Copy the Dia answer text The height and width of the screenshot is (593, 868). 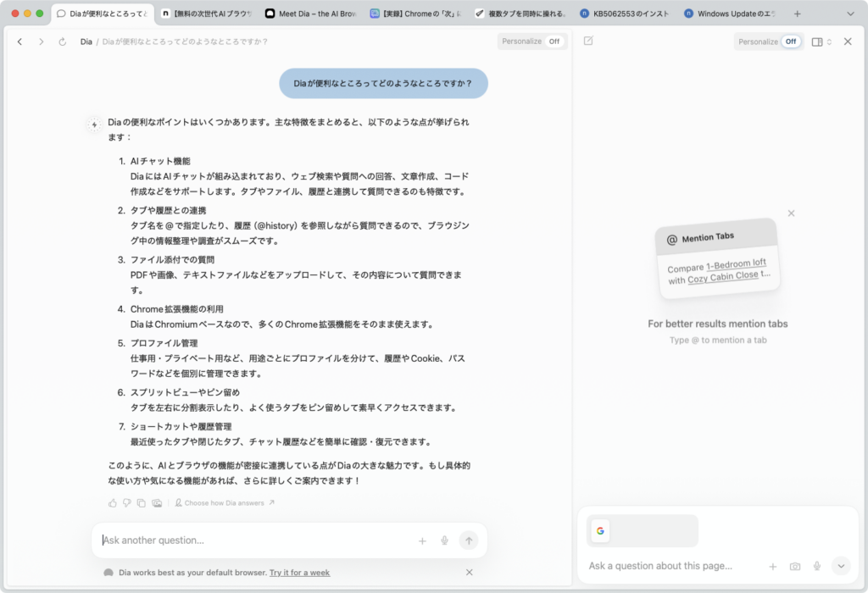(x=142, y=503)
